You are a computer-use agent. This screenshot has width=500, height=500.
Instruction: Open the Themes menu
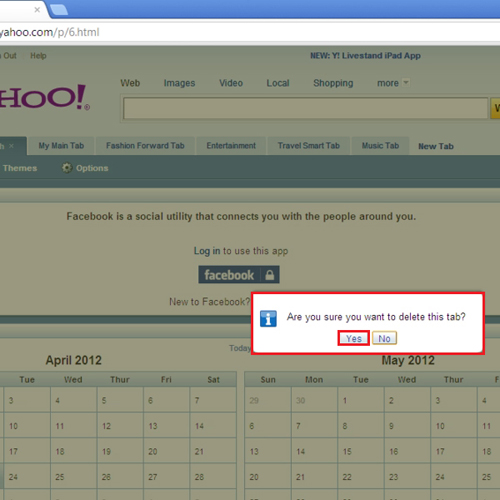click(20, 168)
